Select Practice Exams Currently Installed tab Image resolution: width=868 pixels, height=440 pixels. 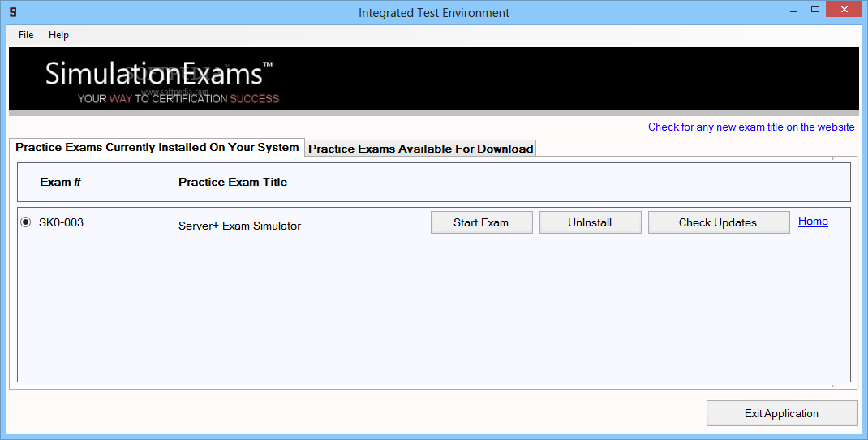pos(157,148)
